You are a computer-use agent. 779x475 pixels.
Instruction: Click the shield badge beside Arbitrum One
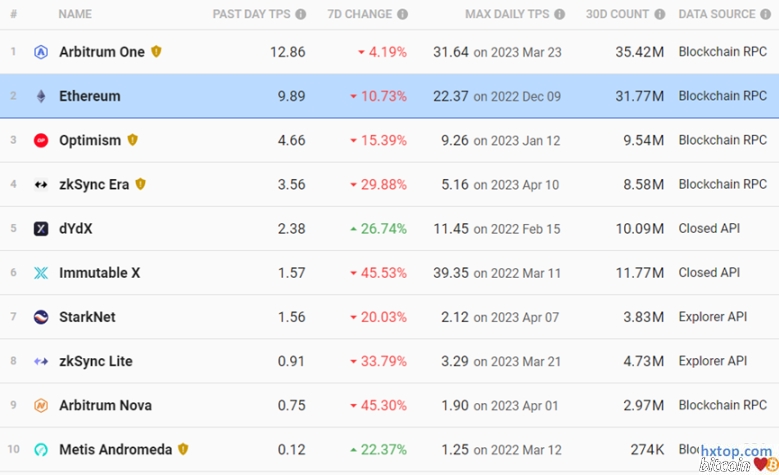tap(156, 52)
